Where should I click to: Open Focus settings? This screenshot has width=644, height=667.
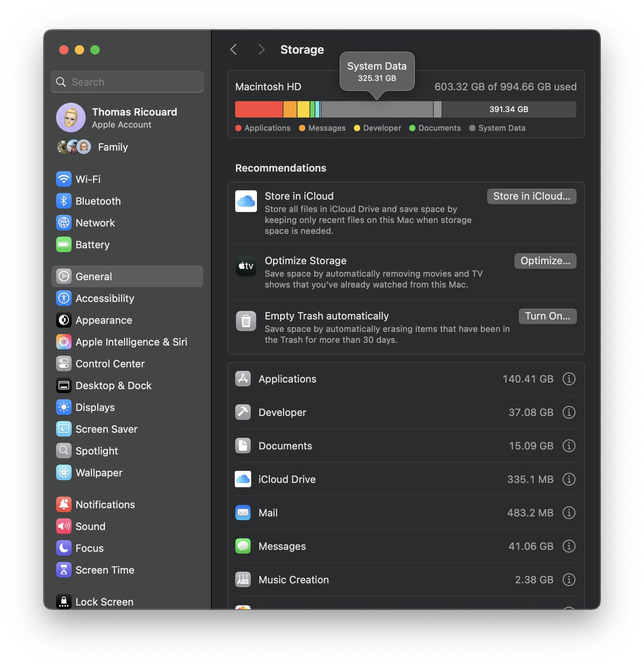[127, 548]
